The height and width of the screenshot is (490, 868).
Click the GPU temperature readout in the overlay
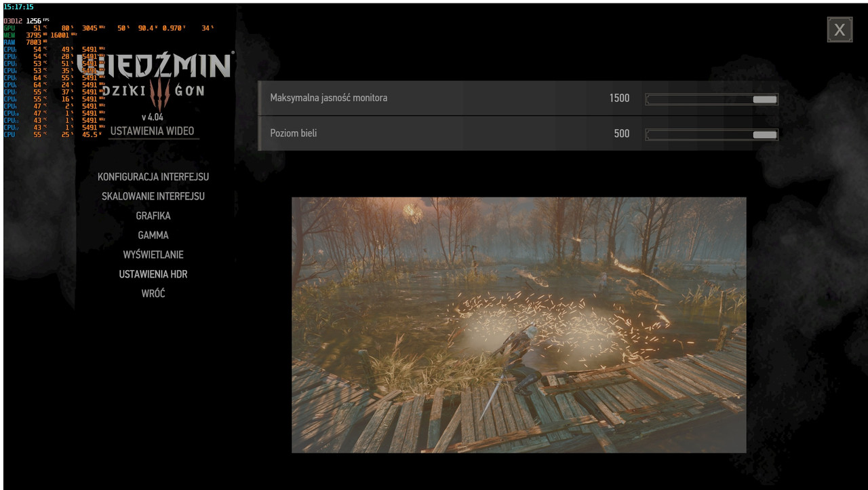point(39,27)
